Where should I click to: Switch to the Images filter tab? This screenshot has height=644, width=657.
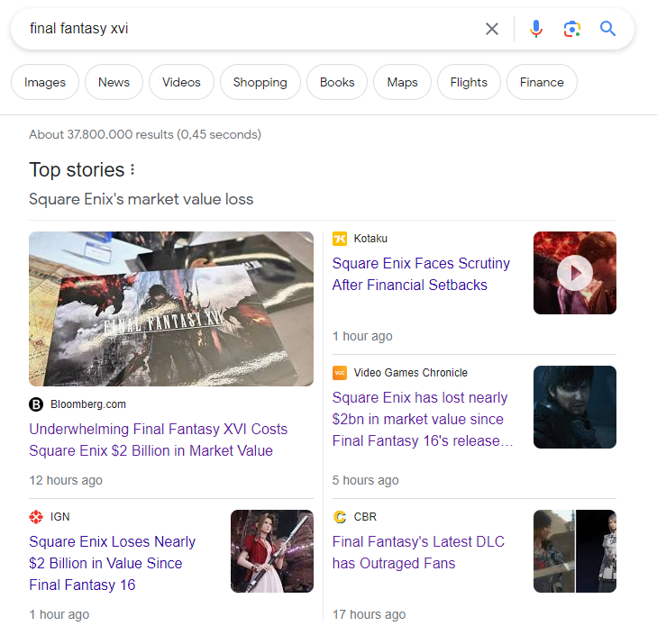coord(45,82)
